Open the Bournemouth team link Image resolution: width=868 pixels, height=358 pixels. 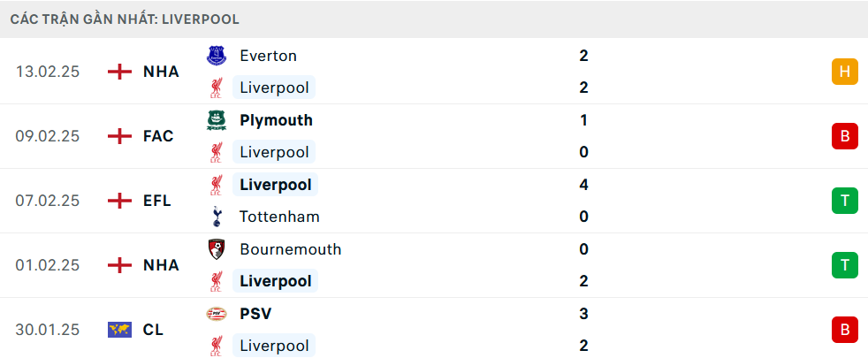pos(290,249)
